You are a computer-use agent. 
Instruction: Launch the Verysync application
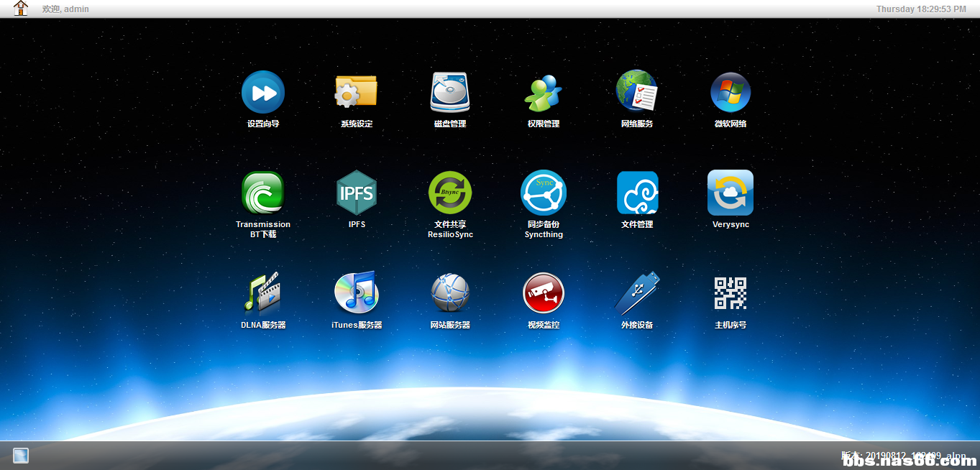731,193
